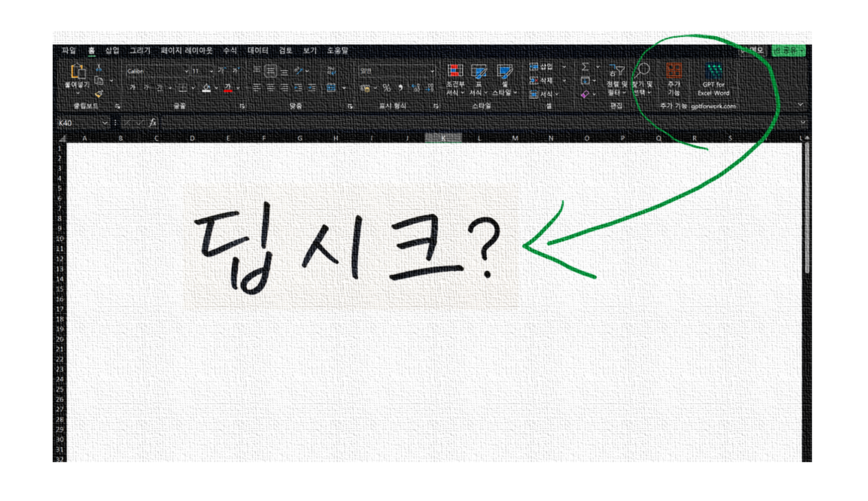Open Cell Styles (셀 스타일)

(505, 79)
